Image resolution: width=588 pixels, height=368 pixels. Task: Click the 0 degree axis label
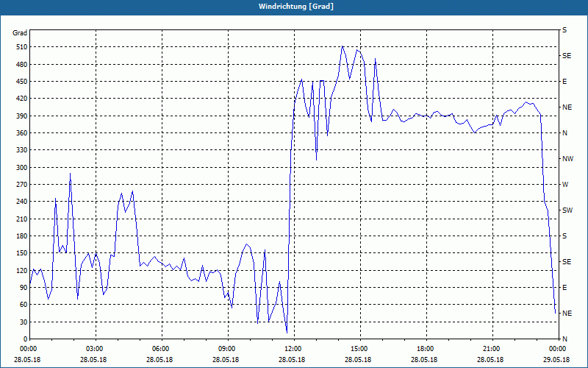pyautogui.click(x=25, y=339)
